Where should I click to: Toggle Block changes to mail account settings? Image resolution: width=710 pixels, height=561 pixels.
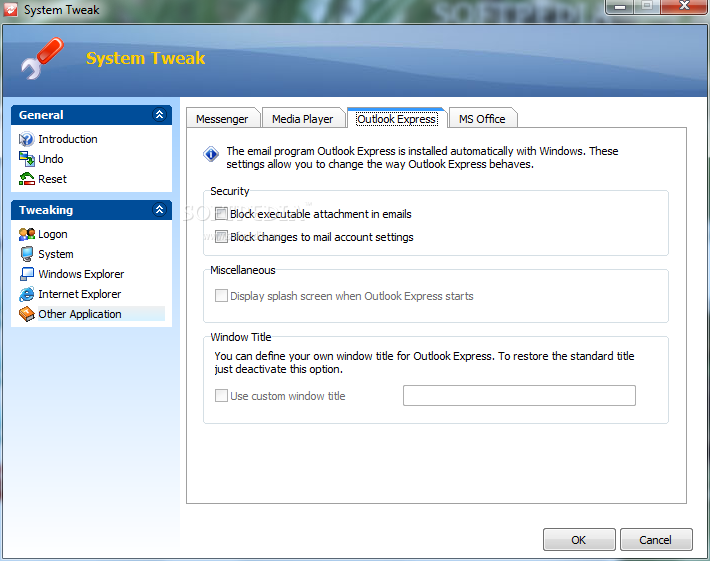[x=221, y=237]
